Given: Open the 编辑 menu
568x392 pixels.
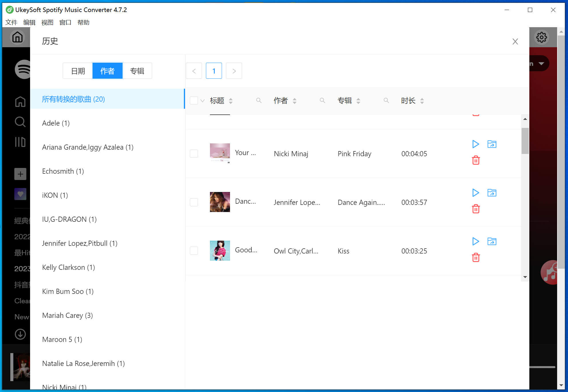Looking at the screenshot, I should [x=29, y=22].
